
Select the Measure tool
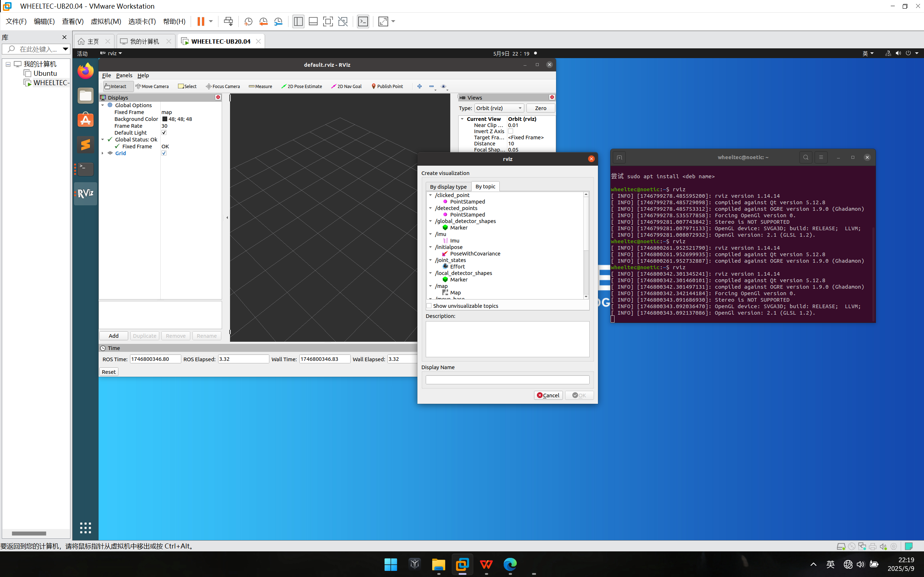[260, 86]
